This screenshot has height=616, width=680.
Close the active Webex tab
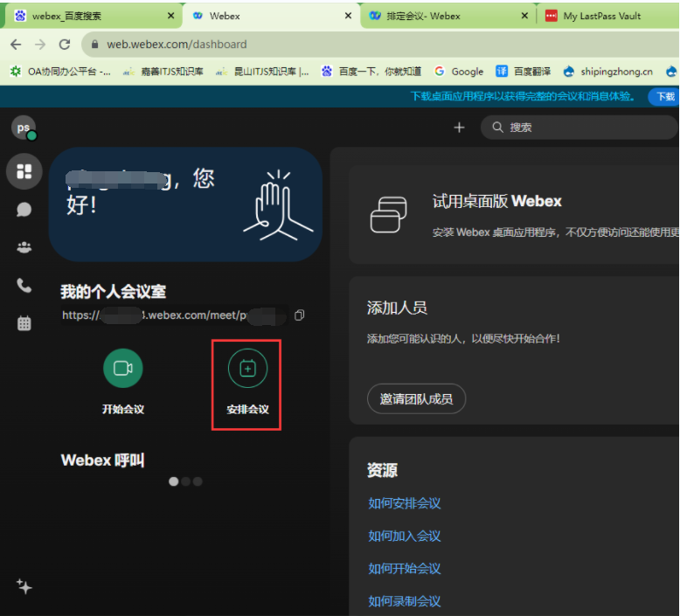coord(348,16)
